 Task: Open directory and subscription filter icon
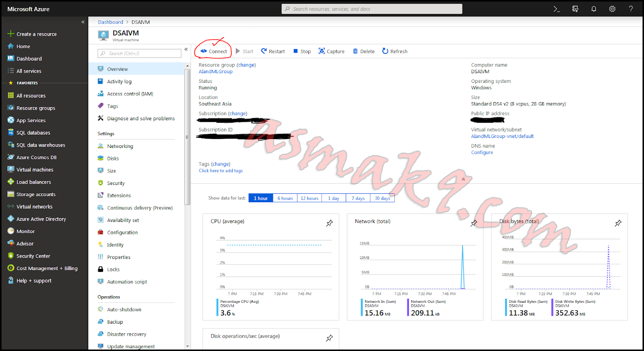575,9
